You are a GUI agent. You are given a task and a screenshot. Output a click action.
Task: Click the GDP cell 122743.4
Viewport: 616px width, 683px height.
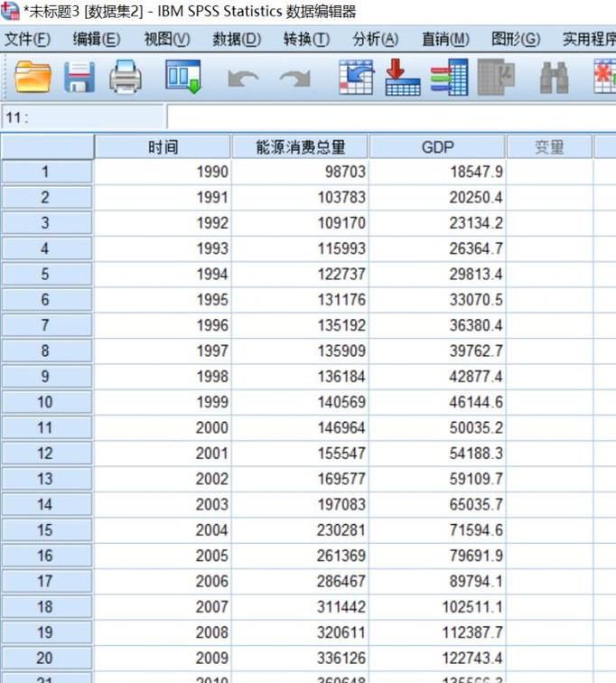pyautogui.click(x=437, y=658)
